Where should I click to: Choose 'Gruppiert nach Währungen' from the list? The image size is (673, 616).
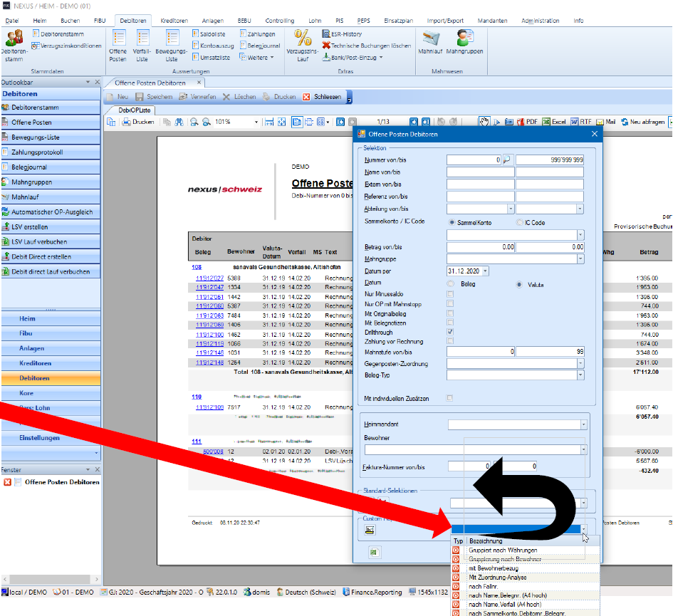coord(526,550)
